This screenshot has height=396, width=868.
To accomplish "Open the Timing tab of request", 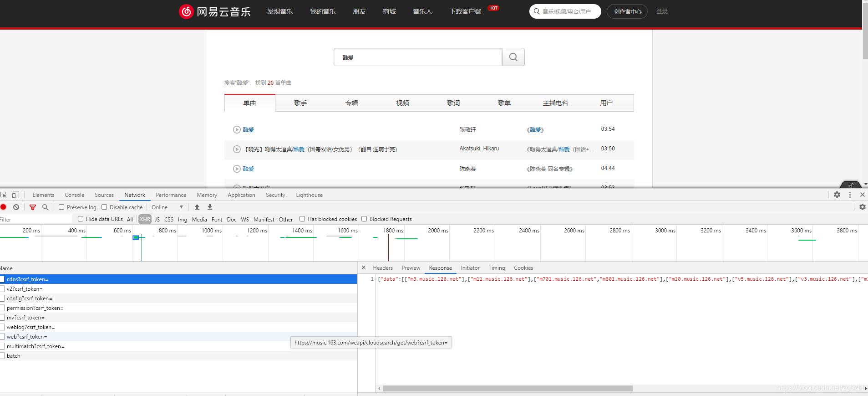I will [x=497, y=267].
